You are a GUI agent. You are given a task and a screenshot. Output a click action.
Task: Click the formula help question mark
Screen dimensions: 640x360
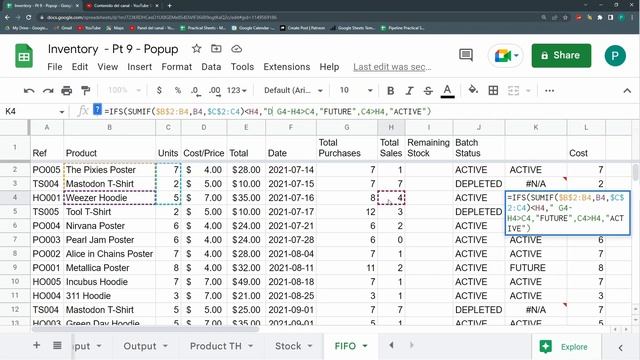[x=97, y=110]
